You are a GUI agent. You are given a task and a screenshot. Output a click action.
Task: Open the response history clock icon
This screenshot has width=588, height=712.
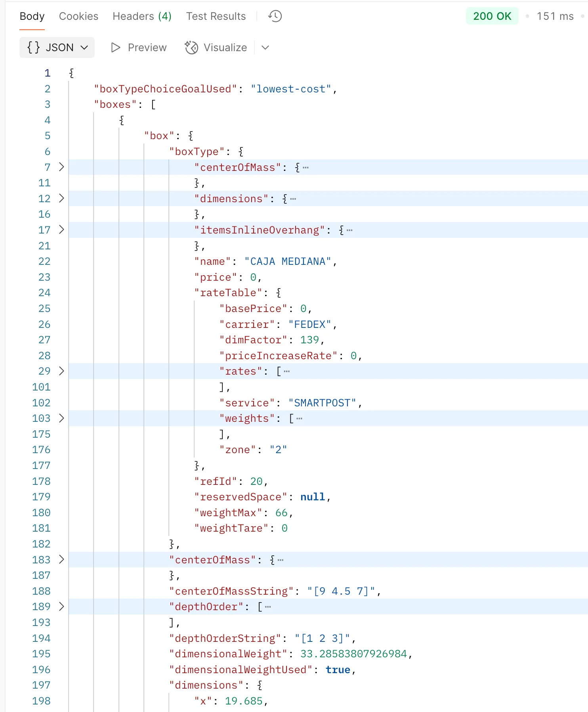[x=275, y=16]
